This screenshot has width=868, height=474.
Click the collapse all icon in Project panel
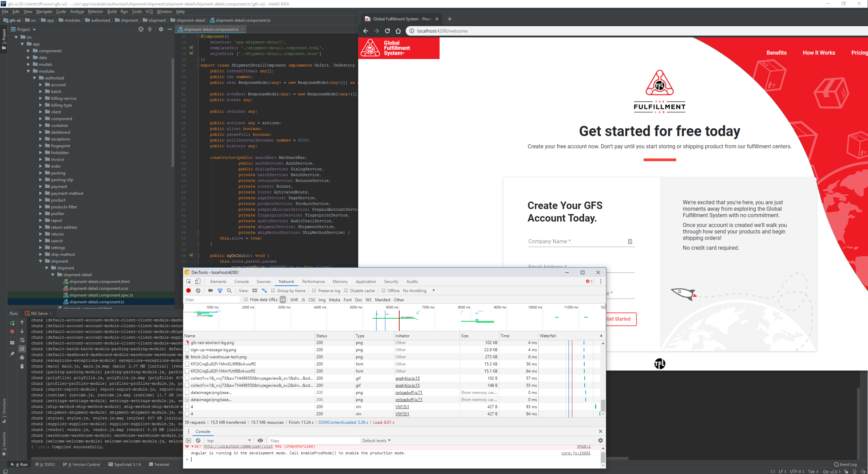pyautogui.click(x=150, y=29)
